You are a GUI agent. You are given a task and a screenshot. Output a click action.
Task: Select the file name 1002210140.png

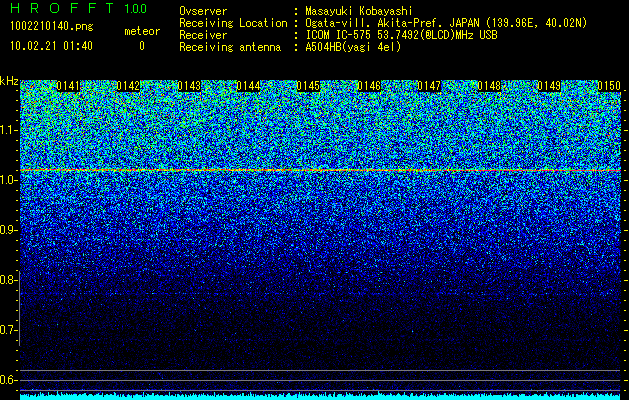point(52,27)
